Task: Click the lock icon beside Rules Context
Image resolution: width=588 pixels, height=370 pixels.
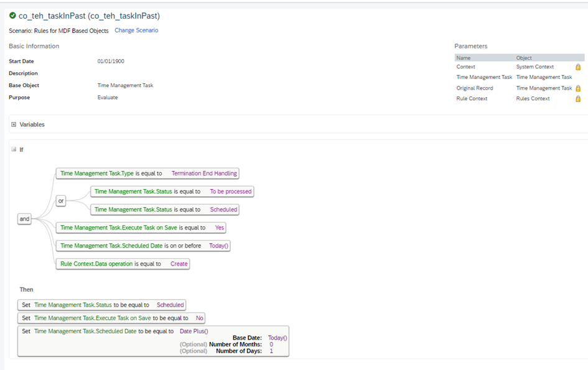Action: [578, 99]
